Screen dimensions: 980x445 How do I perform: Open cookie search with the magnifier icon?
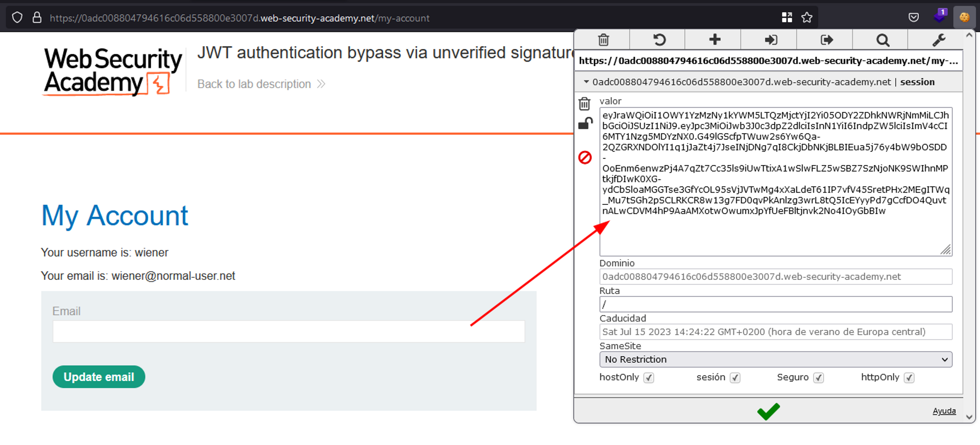pyautogui.click(x=882, y=40)
